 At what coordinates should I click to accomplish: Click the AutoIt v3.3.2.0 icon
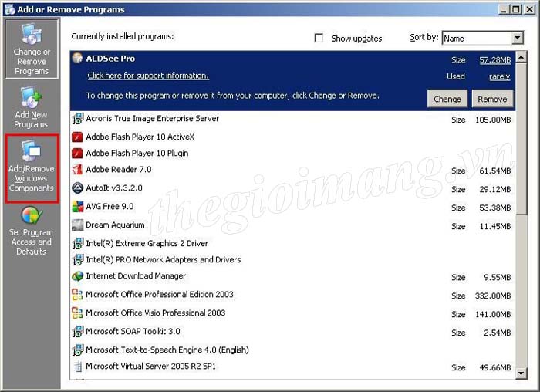(77, 188)
